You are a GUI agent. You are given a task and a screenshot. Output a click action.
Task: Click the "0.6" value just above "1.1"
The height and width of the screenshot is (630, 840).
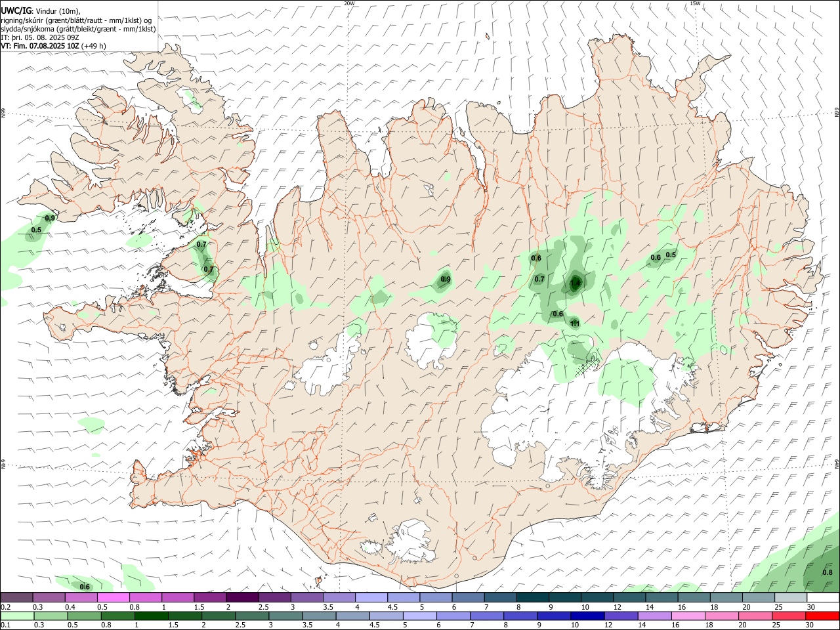558,314
